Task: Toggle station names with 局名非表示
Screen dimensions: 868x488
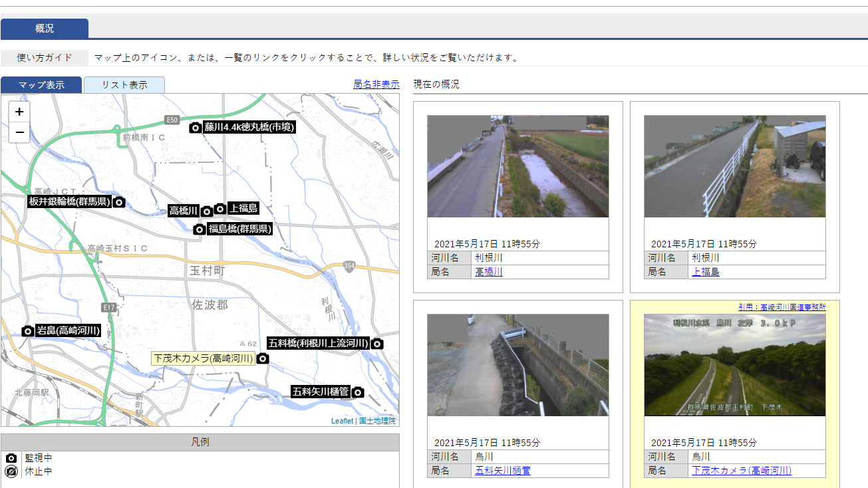Action: tap(376, 84)
